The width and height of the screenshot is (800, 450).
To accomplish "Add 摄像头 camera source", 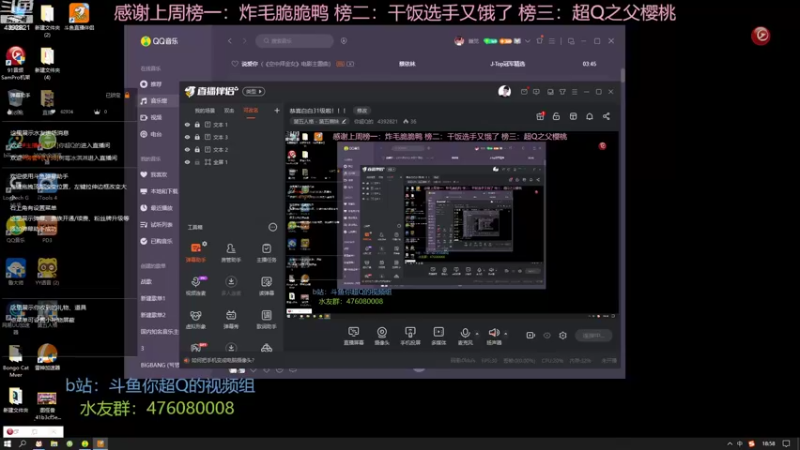I will pyautogui.click(x=382, y=336).
